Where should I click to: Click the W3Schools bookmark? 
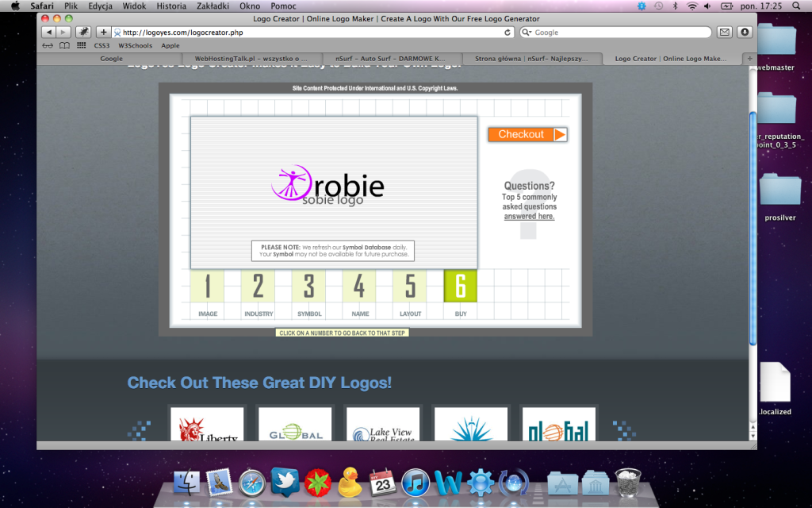pos(135,45)
